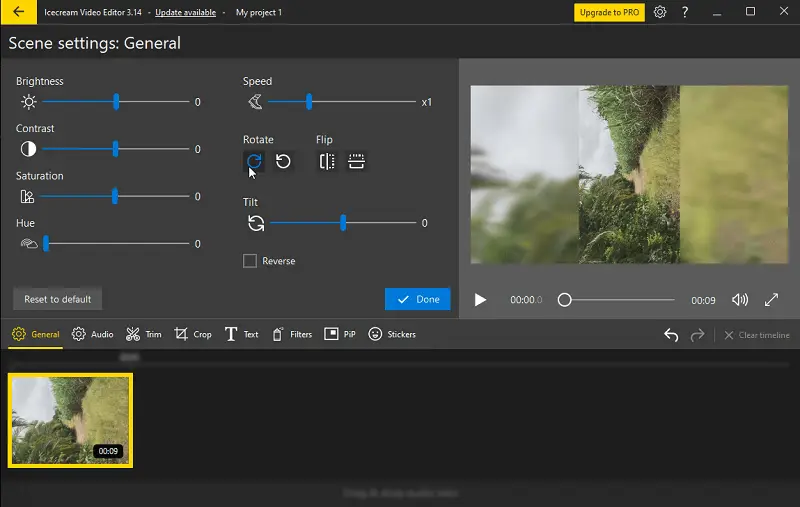
Task: Click the Tilt rotation icon
Action: pos(256,223)
